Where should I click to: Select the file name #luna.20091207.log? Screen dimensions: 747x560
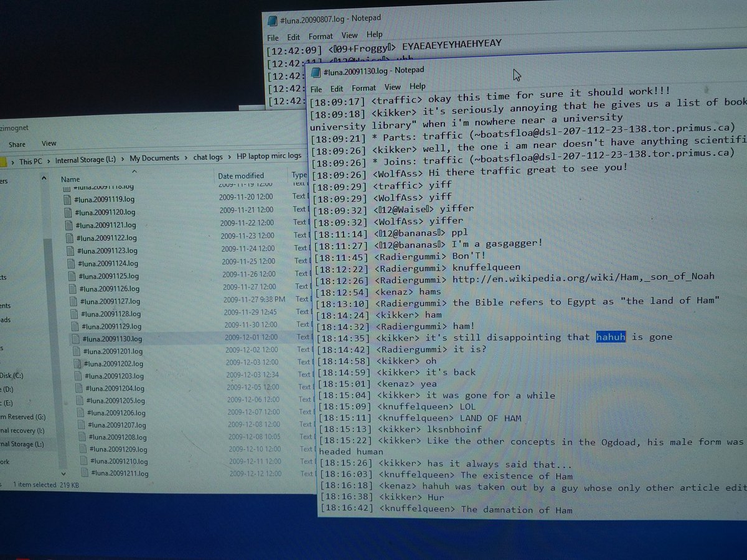pyautogui.click(x=117, y=425)
